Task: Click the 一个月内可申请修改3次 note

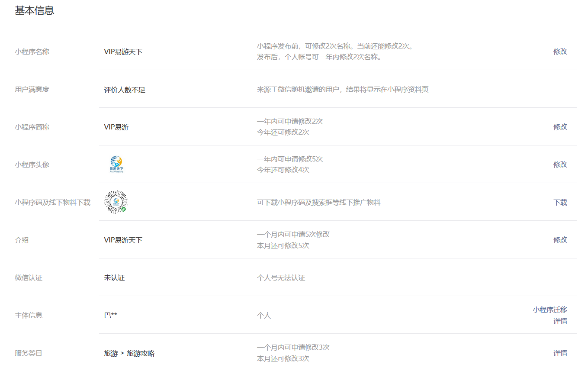Action: (293, 347)
